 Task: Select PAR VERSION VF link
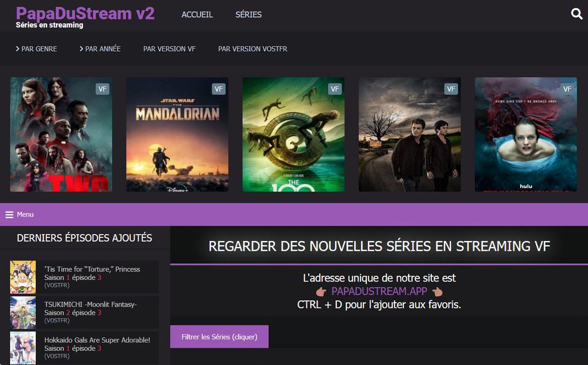(x=169, y=49)
